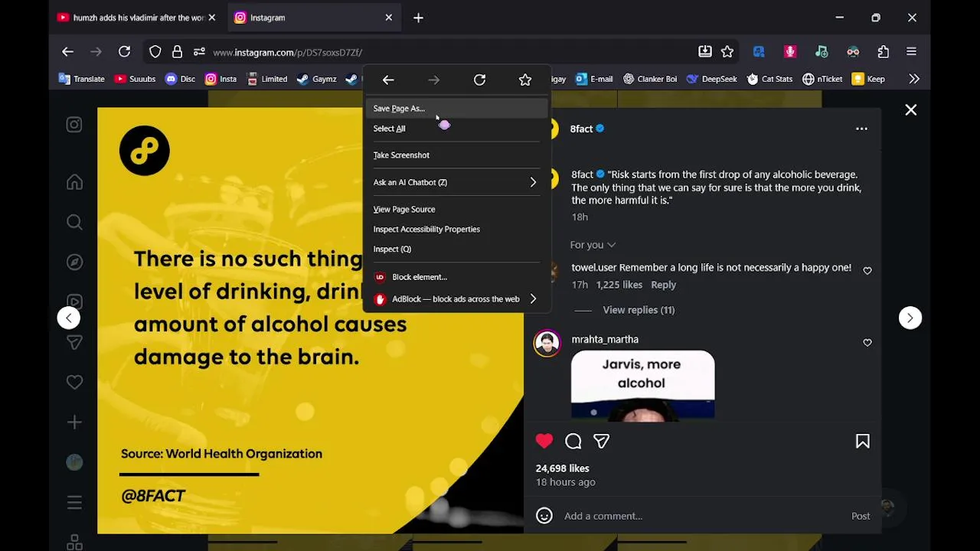Expand View replies (11)
Image resolution: width=980 pixels, height=551 pixels.
[x=639, y=310]
